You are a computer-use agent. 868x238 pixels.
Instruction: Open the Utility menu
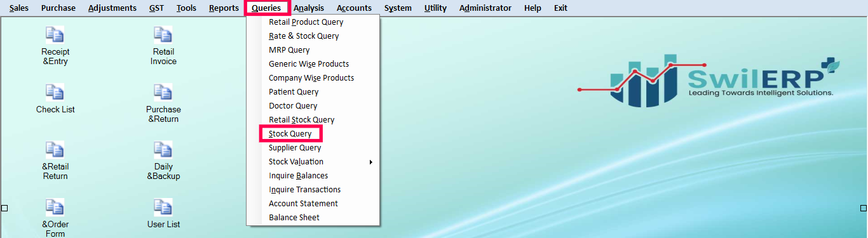click(x=435, y=8)
